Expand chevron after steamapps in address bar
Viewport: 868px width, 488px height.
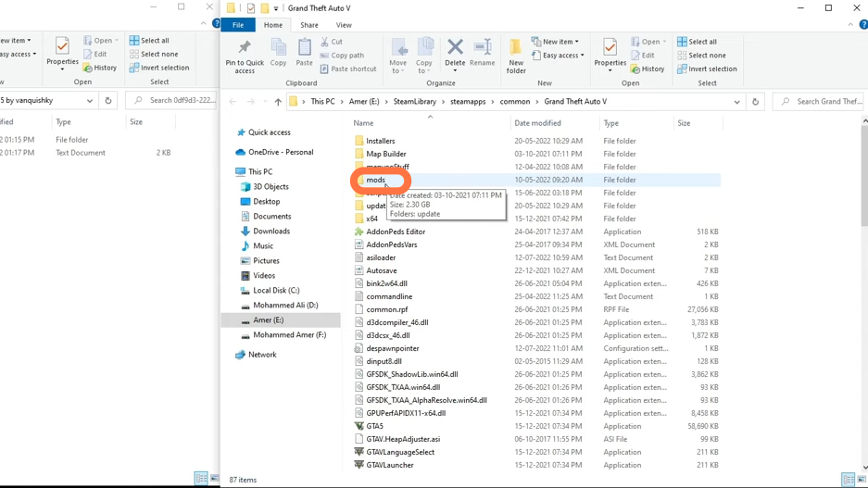click(493, 102)
